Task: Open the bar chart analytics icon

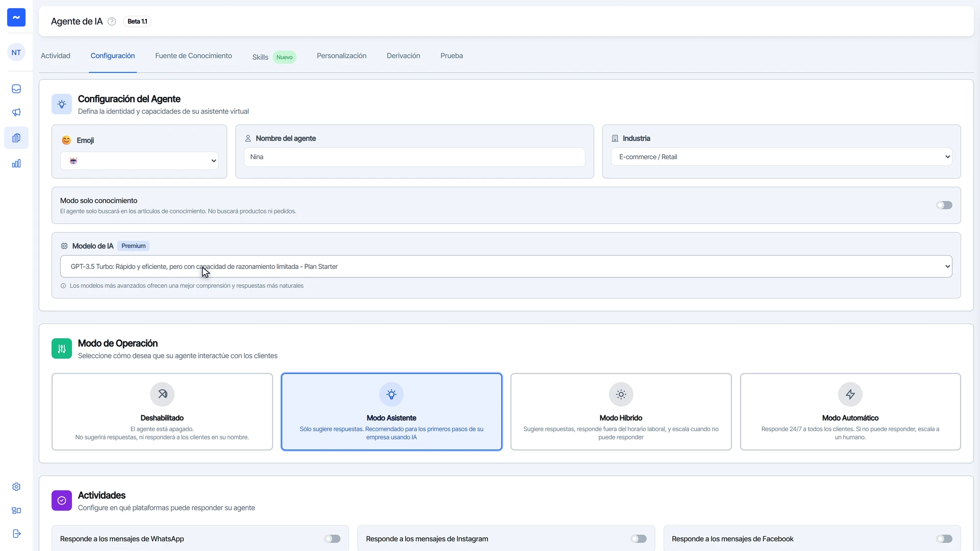Action: [x=16, y=163]
